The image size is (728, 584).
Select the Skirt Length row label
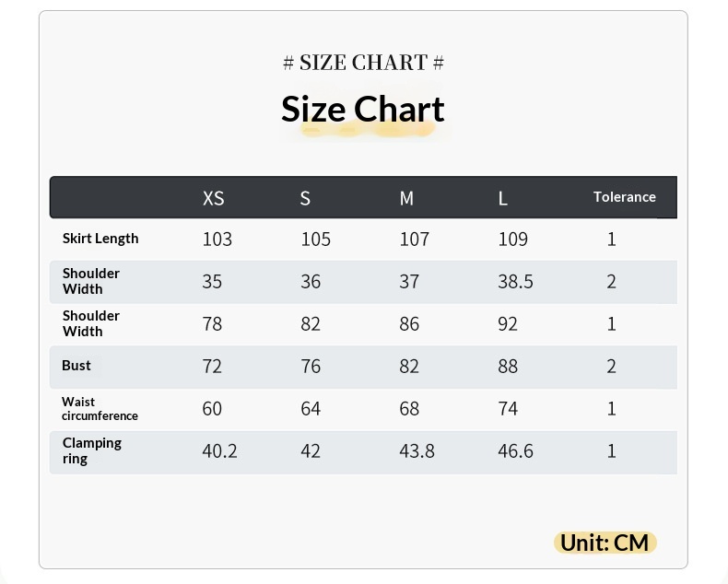(x=100, y=239)
